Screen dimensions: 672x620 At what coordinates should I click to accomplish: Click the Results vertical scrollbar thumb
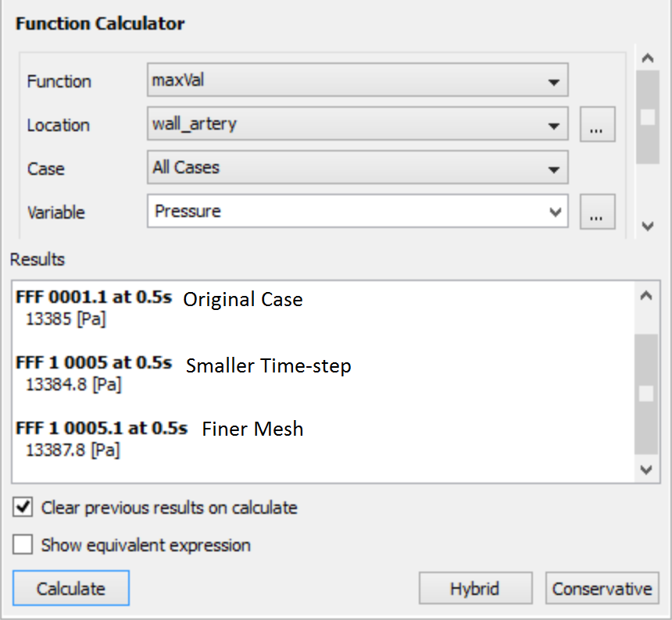[646, 394]
